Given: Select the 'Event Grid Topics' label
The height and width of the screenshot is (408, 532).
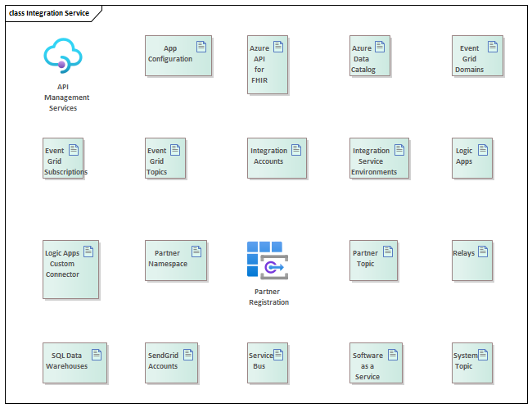Looking at the screenshot, I should [157, 161].
